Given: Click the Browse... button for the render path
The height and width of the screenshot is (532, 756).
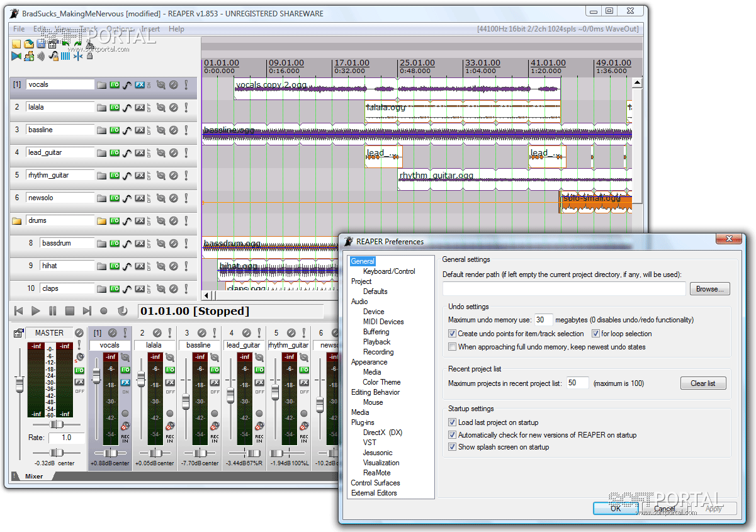Looking at the screenshot, I should [x=710, y=289].
